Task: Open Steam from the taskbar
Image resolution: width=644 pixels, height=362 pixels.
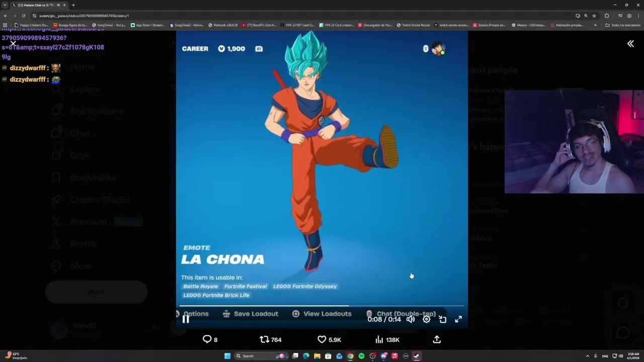Action: click(x=417, y=356)
